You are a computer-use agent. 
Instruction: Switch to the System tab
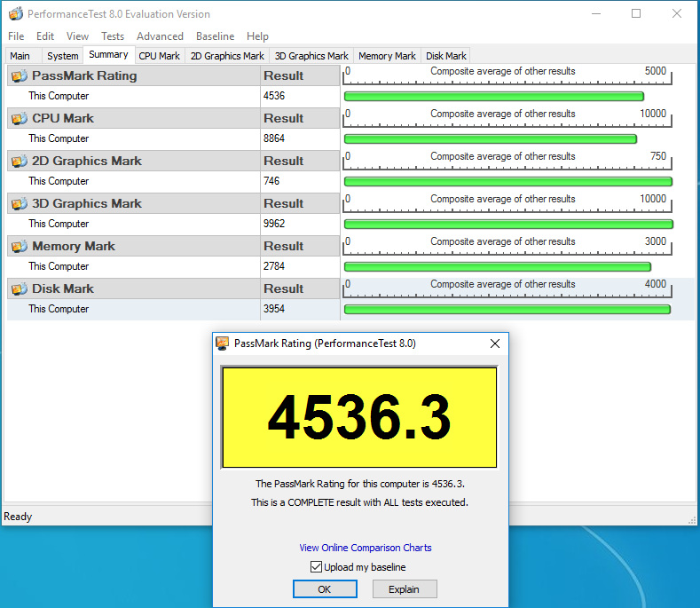(62, 56)
